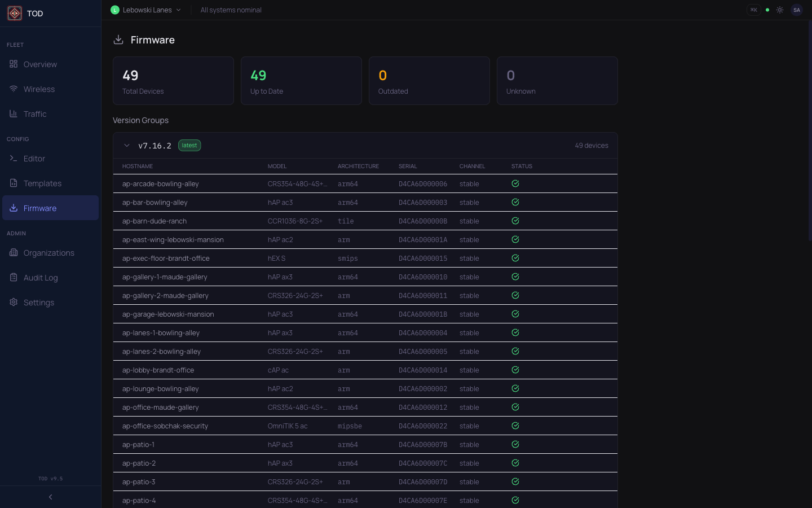Select Firmware in the sidebar menu
This screenshot has height=508, width=812.
pyautogui.click(x=40, y=208)
